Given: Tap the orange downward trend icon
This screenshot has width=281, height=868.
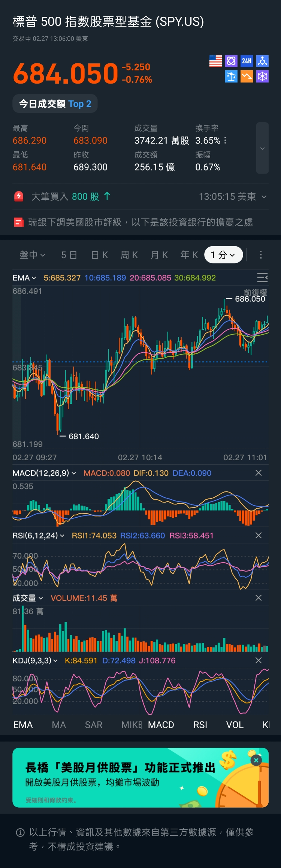Looking at the screenshot, I should [x=247, y=77].
